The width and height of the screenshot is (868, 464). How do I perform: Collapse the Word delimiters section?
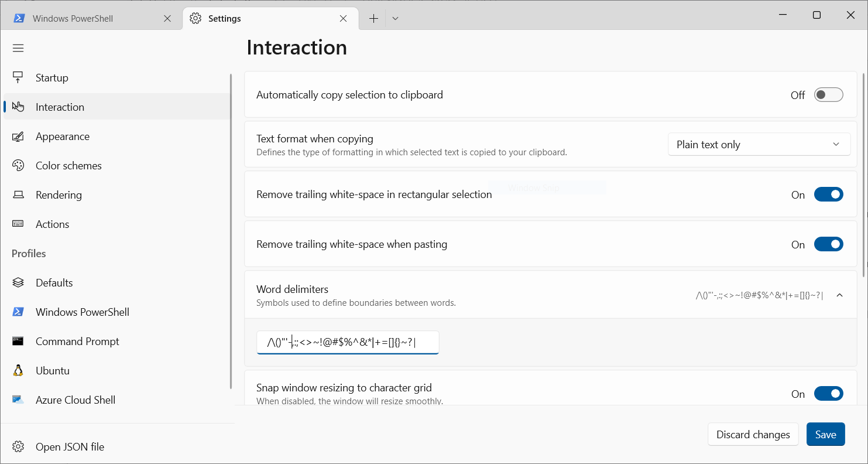840,295
